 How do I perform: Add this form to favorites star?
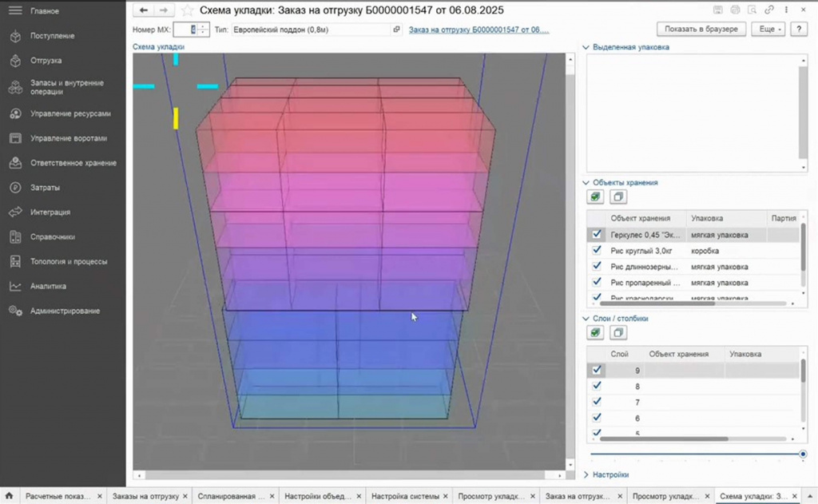point(187,10)
